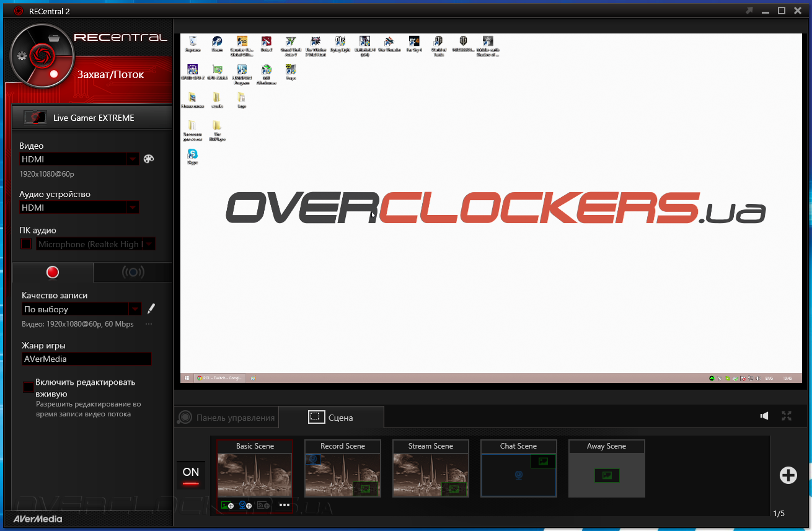The width and height of the screenshot is (812, 531).
Task: Expand the Видео HDMI source dropdown
Action: (x=79, y=159)
